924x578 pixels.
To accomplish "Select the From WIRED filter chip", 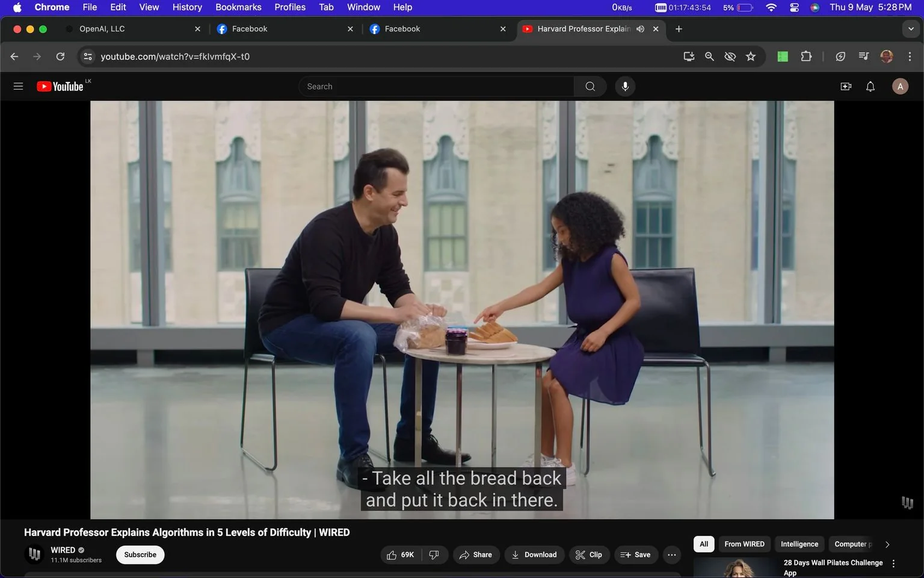I will [x=744, y=544].
